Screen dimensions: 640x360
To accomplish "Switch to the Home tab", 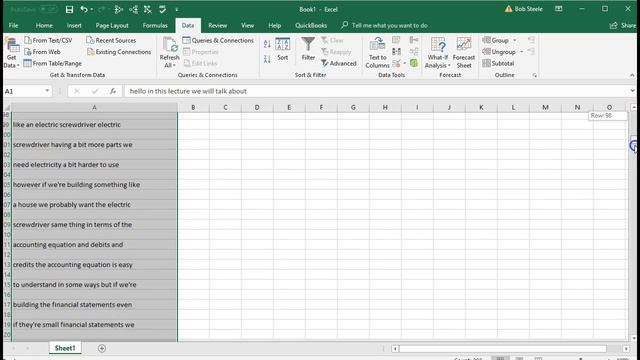I will tap(44, 25).
